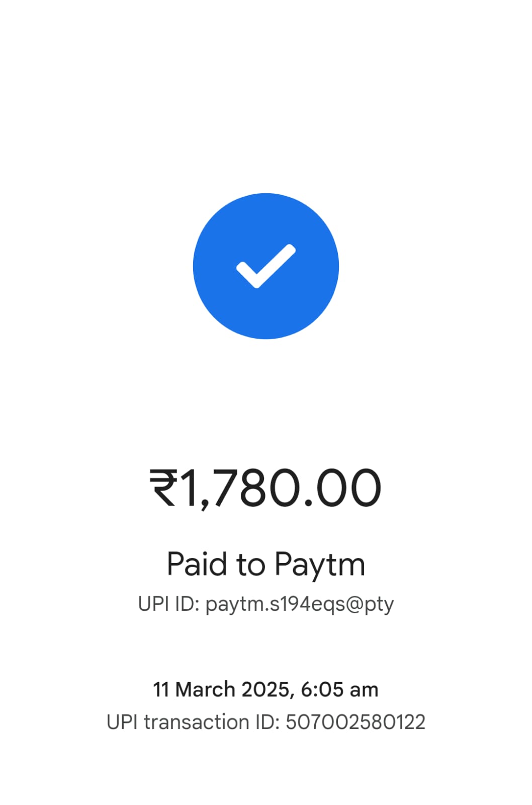Click the word Paytm in heading

[320, 565]
